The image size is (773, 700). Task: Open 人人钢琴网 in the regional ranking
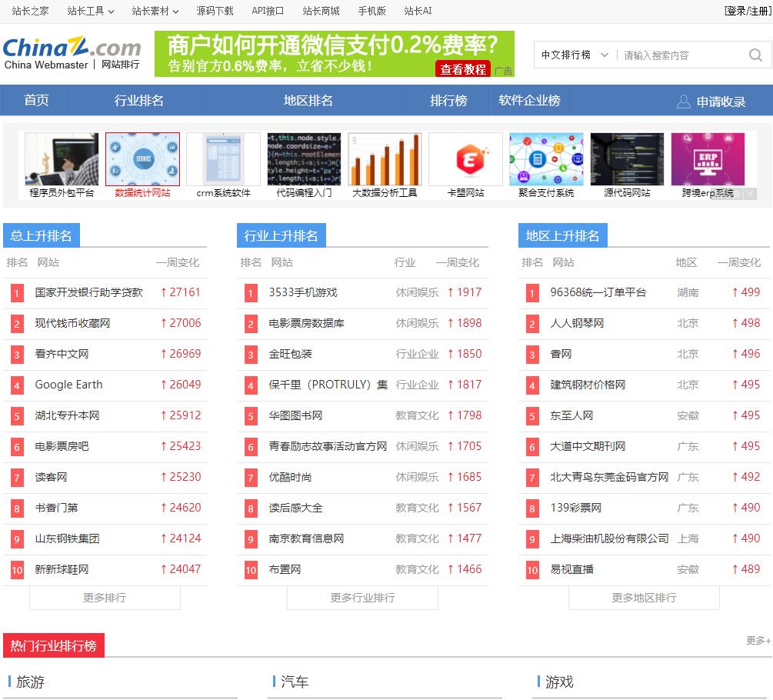tap(577, 323)
